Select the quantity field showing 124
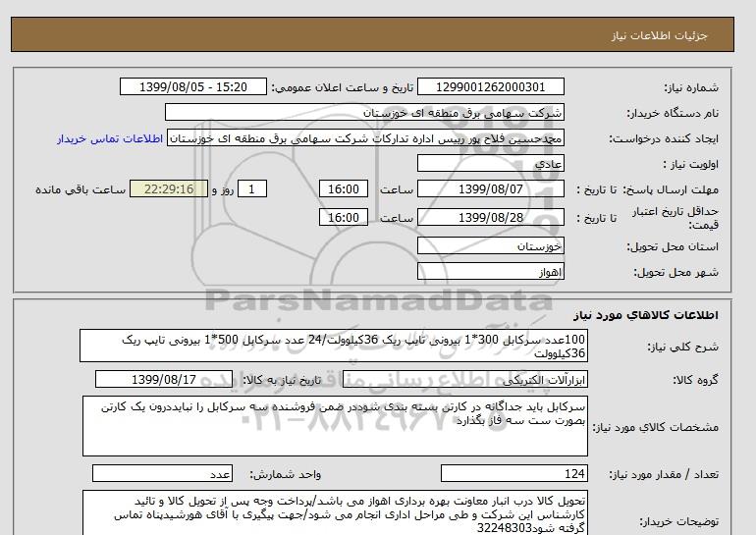756x535 pixels. (x=513, y=473)
